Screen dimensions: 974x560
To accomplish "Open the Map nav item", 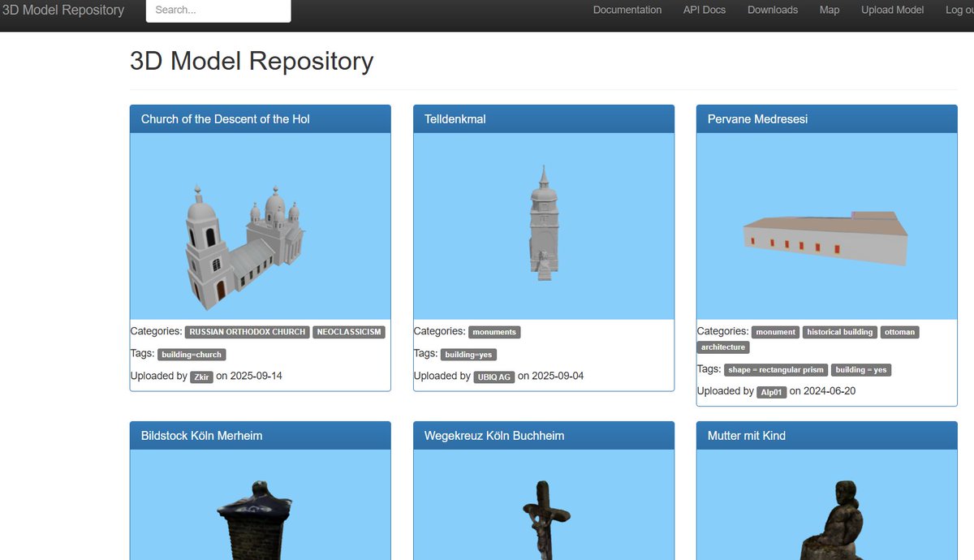I will pos(830,11).
